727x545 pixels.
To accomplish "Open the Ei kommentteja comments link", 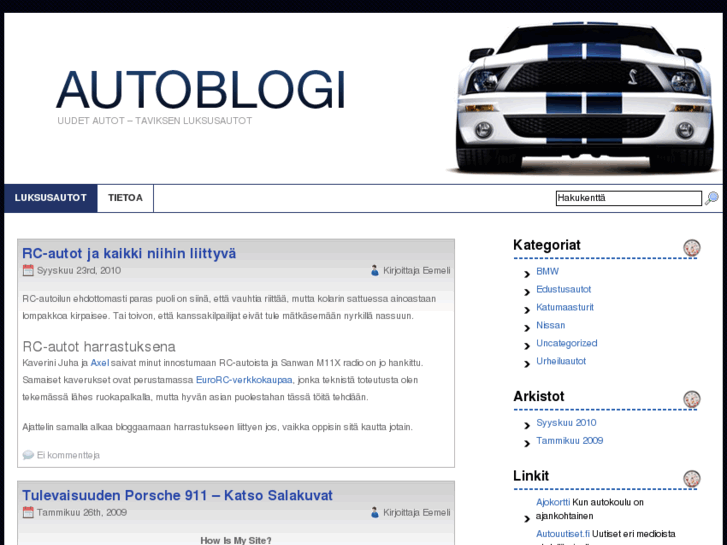I will (68, 455).
